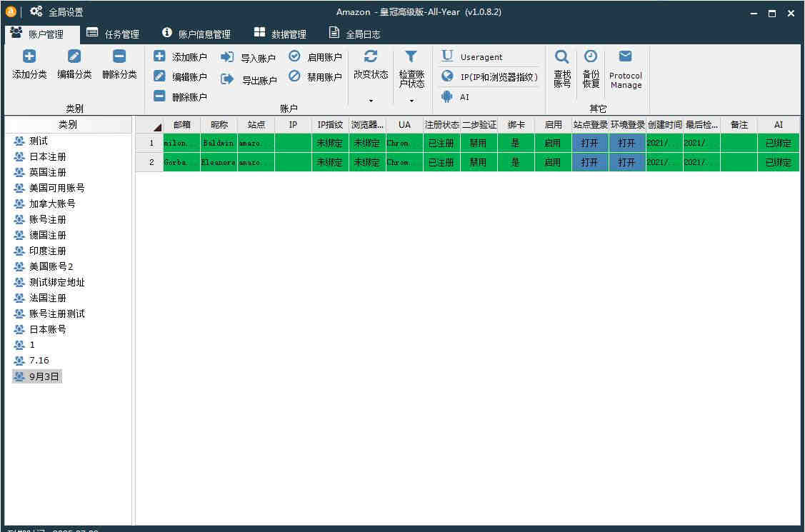Click the Eleanore nickname cell

coord(219,163)
